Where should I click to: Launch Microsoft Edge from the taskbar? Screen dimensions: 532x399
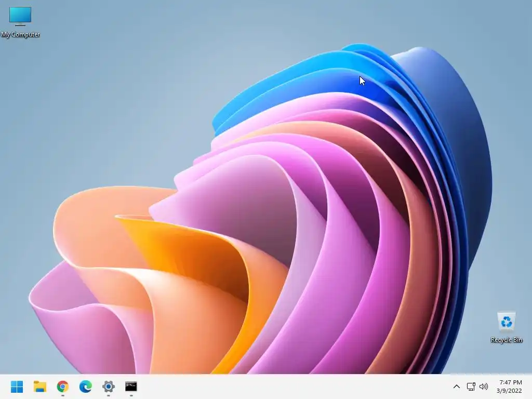pos(86,387)
